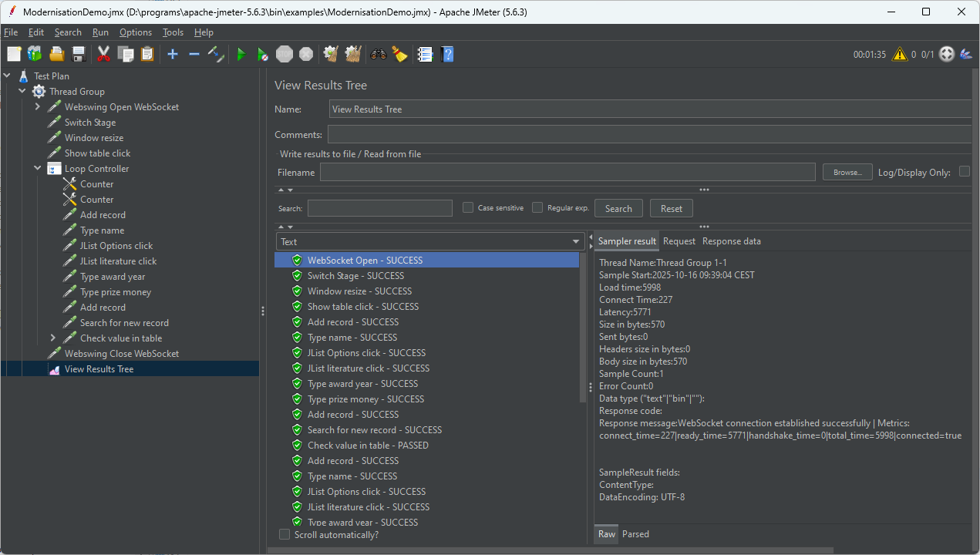980x555 pixels.
Task: Click Start no pauses toolbar icon
Action: (263, 54)
